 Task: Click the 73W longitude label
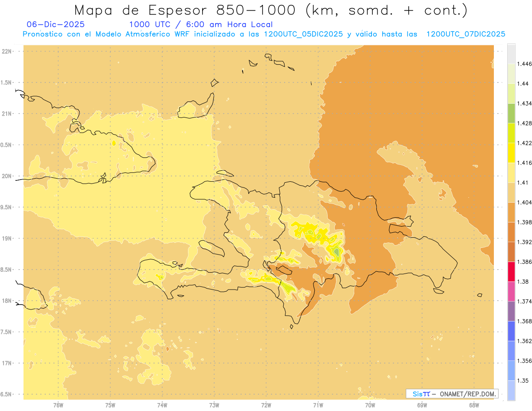coord(214,405)
